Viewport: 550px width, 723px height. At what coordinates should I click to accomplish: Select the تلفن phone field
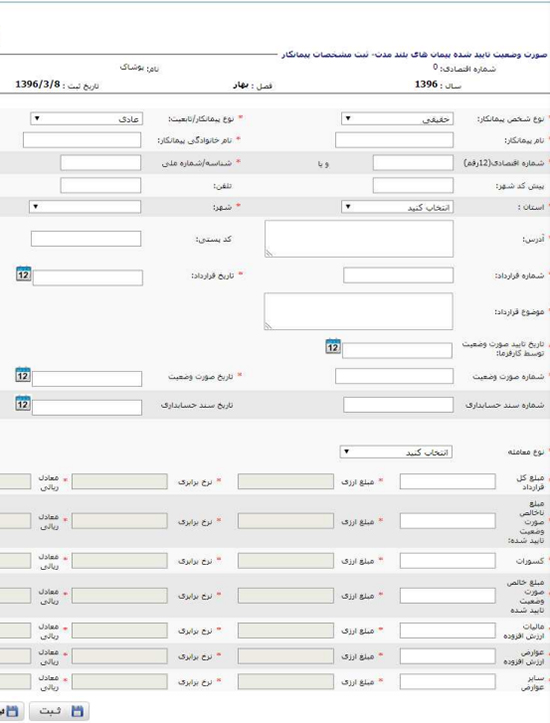pyautogui.click(x=101, y=185)
